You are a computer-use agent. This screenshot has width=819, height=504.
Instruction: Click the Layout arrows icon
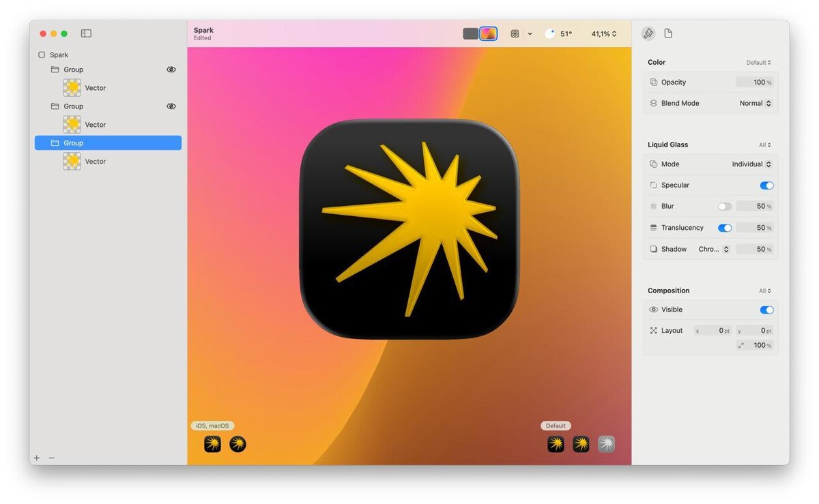[x=653, y=331]
